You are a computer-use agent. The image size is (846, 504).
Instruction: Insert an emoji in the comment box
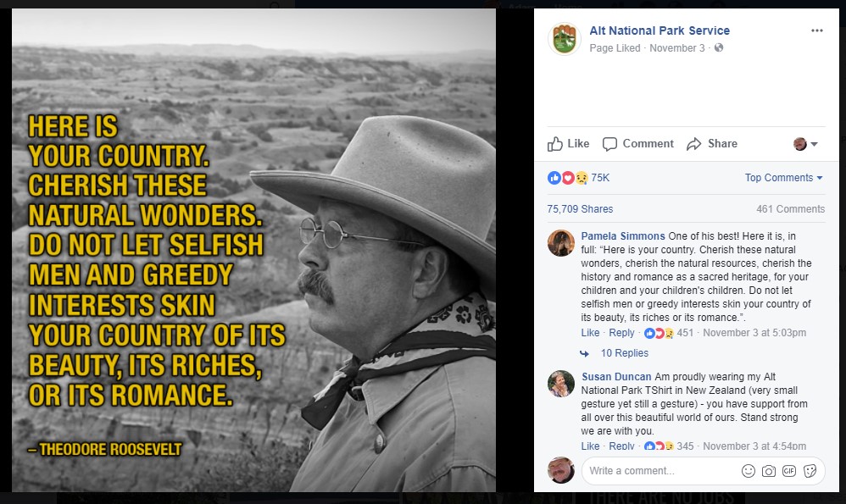749,471
